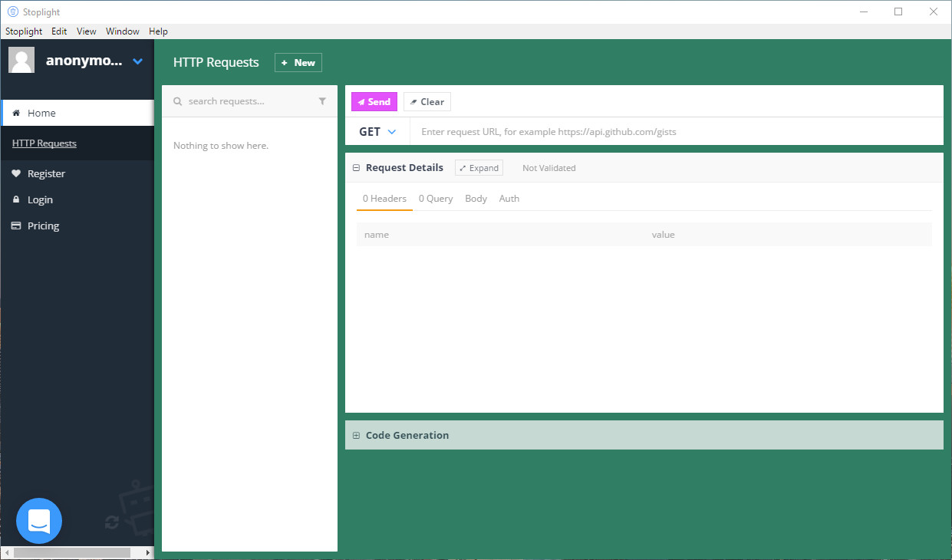952x560 pixels.
Task: Switch to the 0 Query tab
Action: tap(436, 199)
